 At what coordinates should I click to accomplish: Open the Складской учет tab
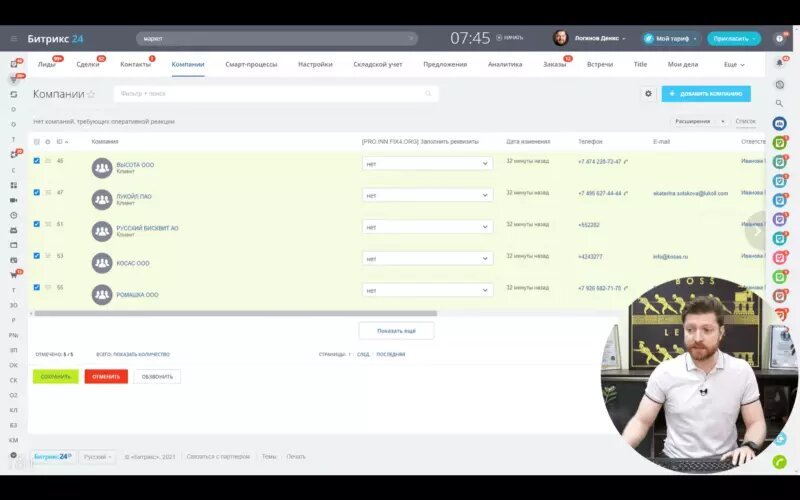pyautogui.click(x=378, y=64)
